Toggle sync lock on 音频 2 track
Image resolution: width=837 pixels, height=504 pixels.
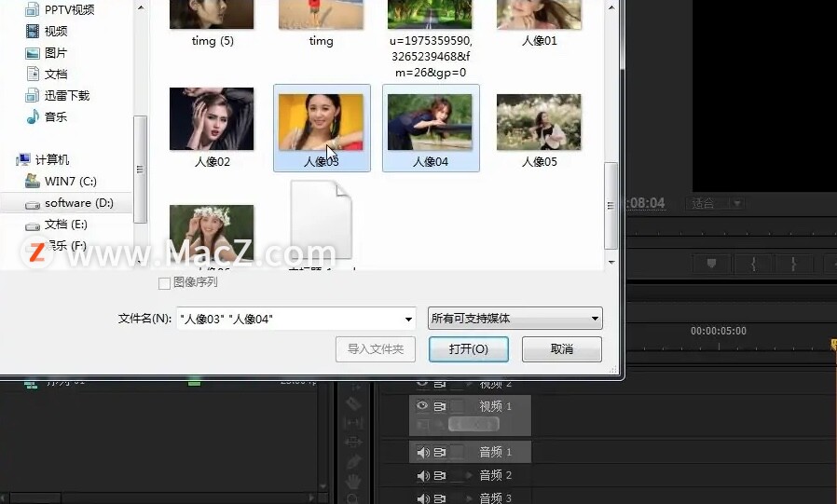[439, 475]
